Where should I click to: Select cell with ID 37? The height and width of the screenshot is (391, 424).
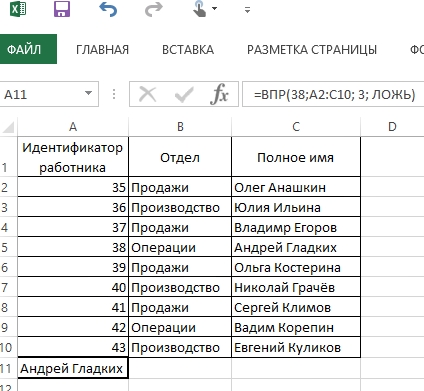click(x=73, y=227)
